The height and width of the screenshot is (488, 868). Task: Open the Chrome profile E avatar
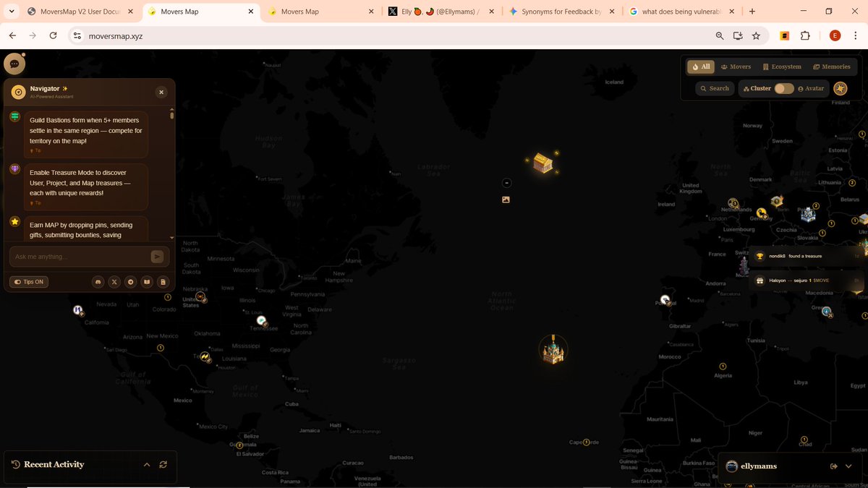[x=835, y=35]
